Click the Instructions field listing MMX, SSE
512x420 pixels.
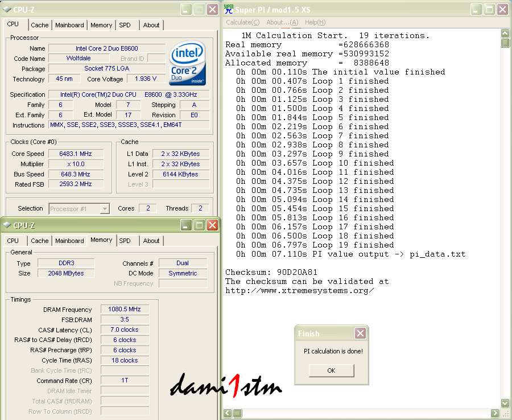[129, 125]
